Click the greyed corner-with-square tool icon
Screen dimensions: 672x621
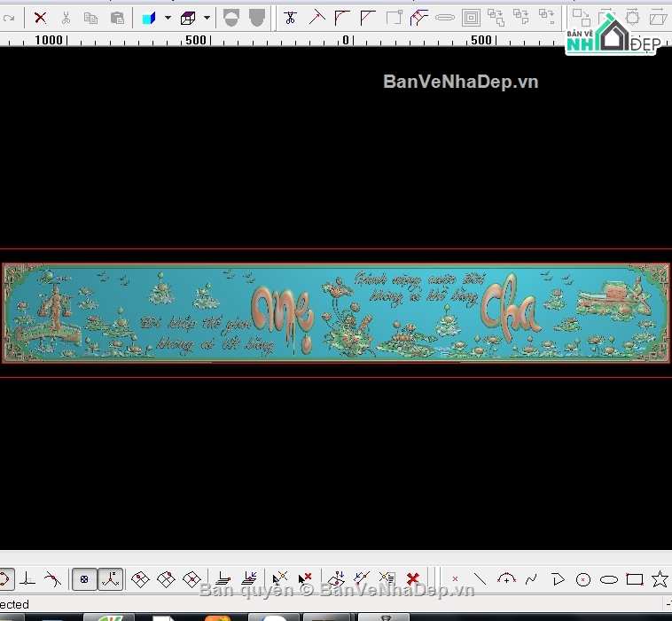point(394,18)
